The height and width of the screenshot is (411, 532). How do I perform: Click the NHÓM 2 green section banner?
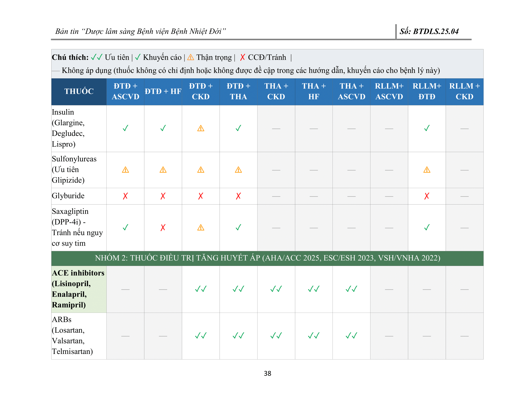267,258
